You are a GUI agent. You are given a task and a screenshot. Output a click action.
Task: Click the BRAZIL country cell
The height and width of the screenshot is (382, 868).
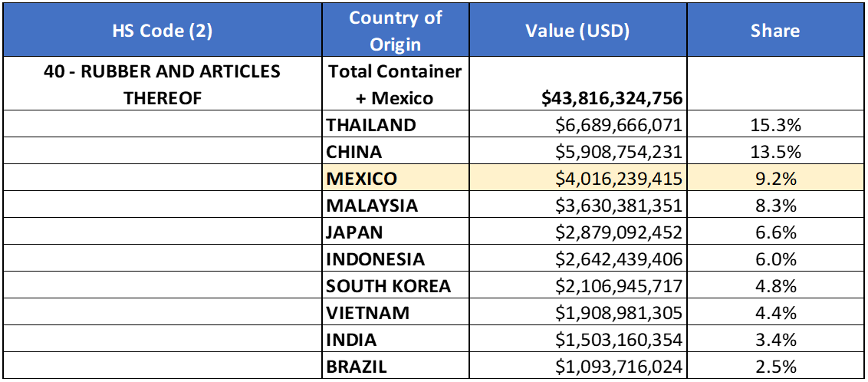click(357, 367)
